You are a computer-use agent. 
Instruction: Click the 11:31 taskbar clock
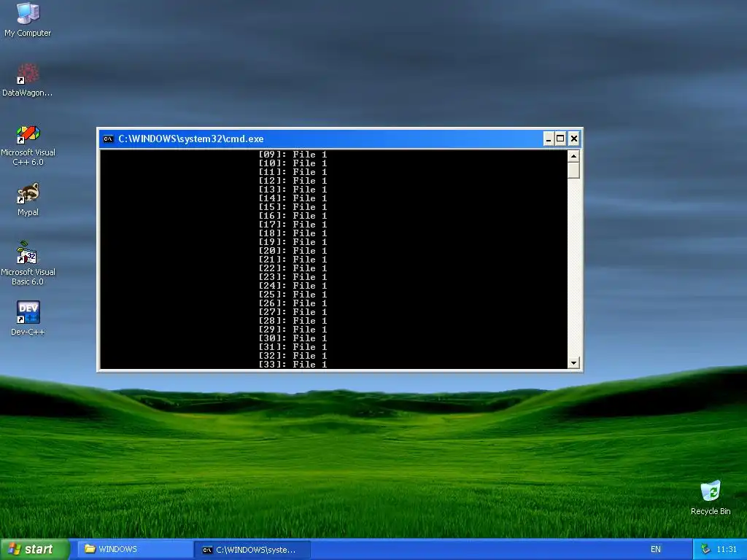coord(727,550)
